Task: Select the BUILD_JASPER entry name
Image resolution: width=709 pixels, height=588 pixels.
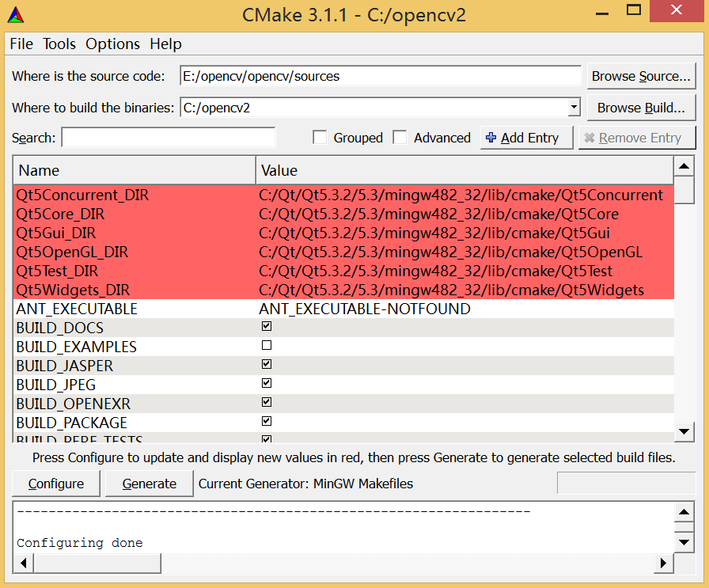Action: coord(65,366)
